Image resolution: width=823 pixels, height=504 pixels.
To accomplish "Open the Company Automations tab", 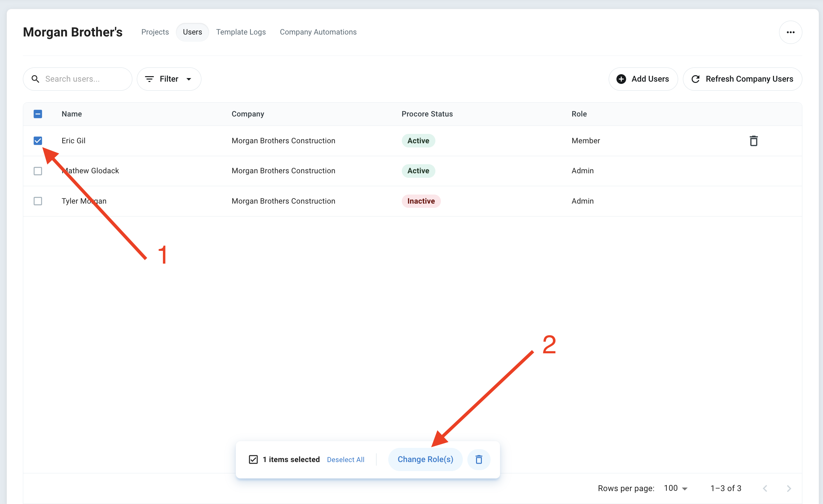I will click(318, 32).
